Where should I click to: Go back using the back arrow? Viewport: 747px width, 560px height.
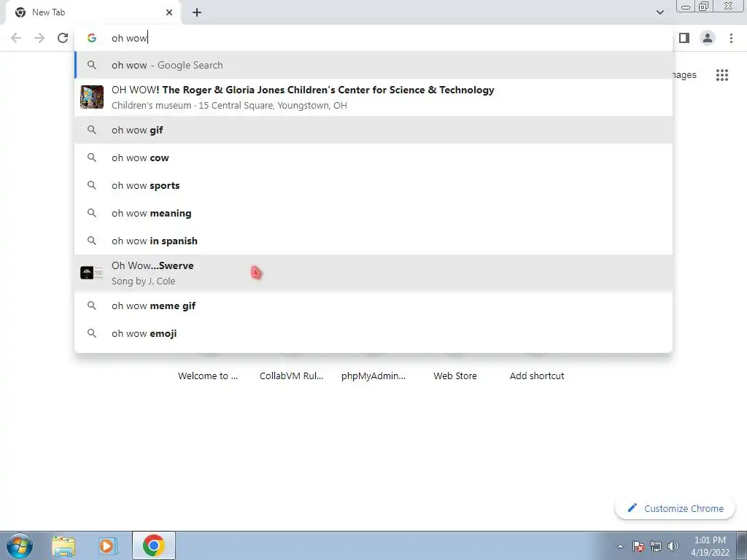tap(16, 38)
